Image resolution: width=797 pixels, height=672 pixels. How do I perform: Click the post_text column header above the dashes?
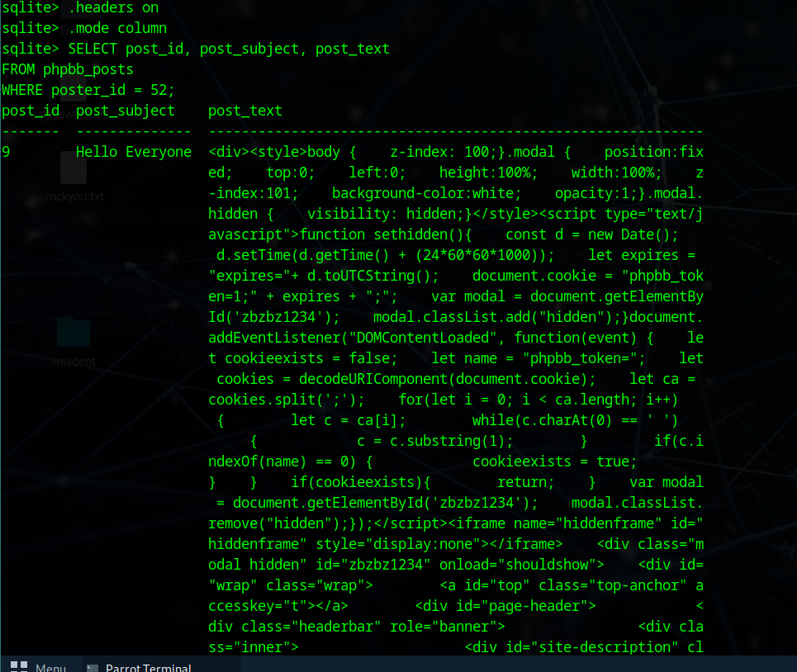point(245,111)
